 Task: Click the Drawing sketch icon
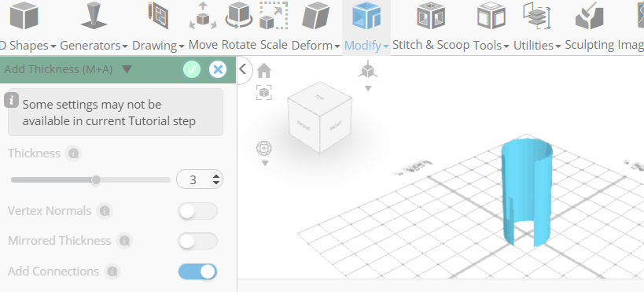pos(159,16)
